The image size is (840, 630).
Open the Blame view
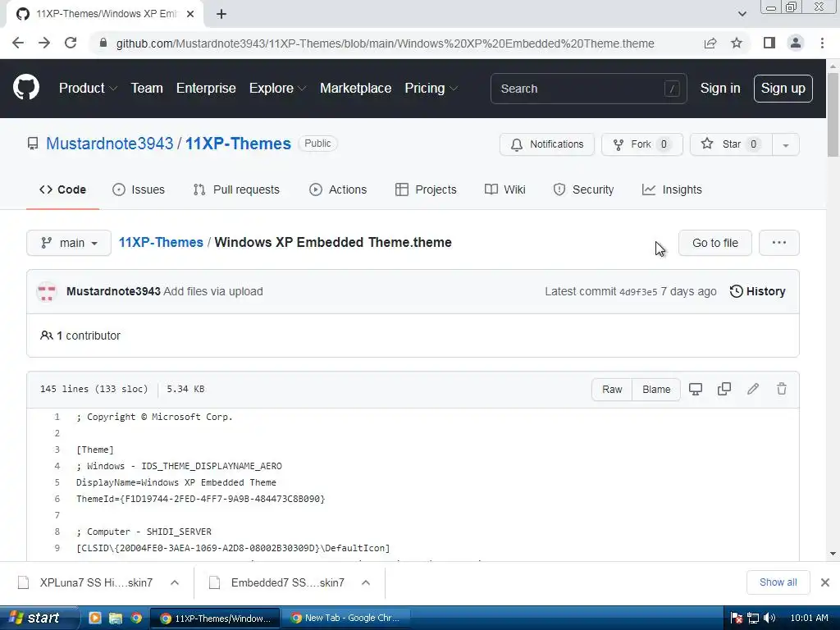(656, 390)
